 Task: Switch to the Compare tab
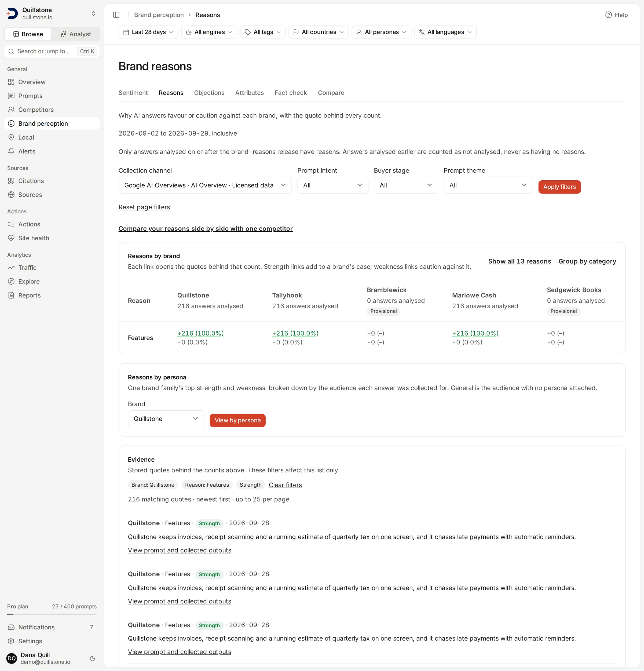tap(331, 93)
